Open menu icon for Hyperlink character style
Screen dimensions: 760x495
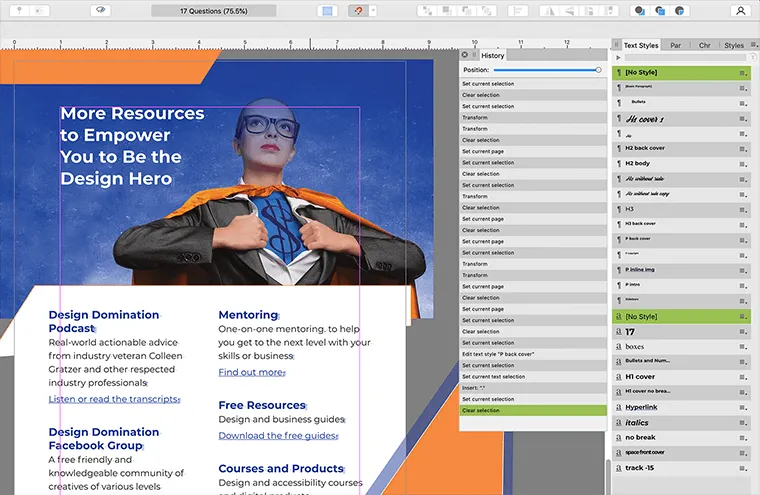click(742, 409)
